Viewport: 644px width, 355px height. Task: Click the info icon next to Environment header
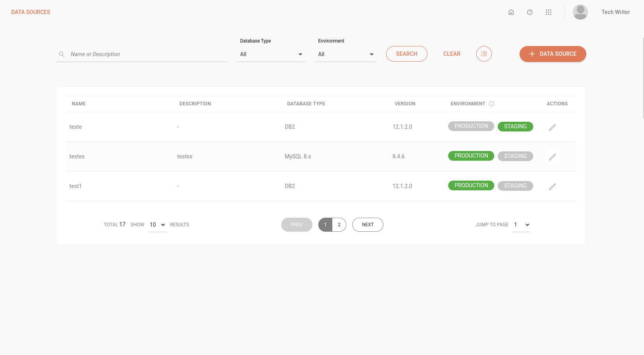click(491, 104)
